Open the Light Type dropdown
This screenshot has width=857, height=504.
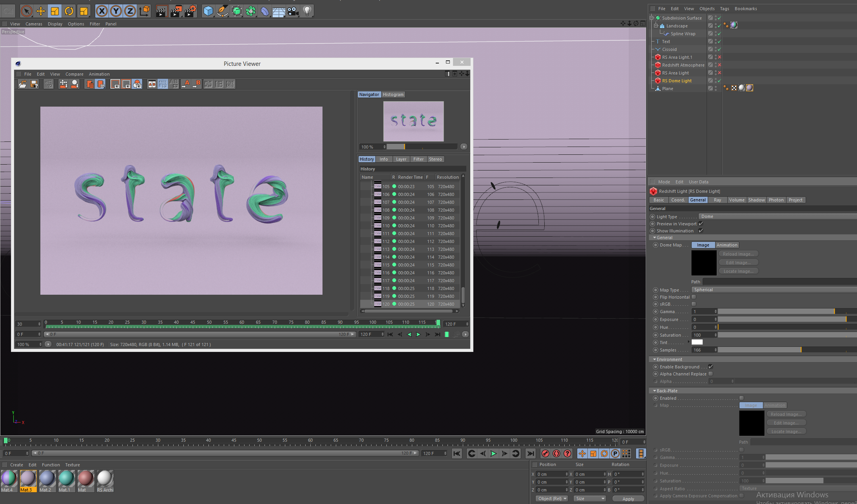(777, 216)
